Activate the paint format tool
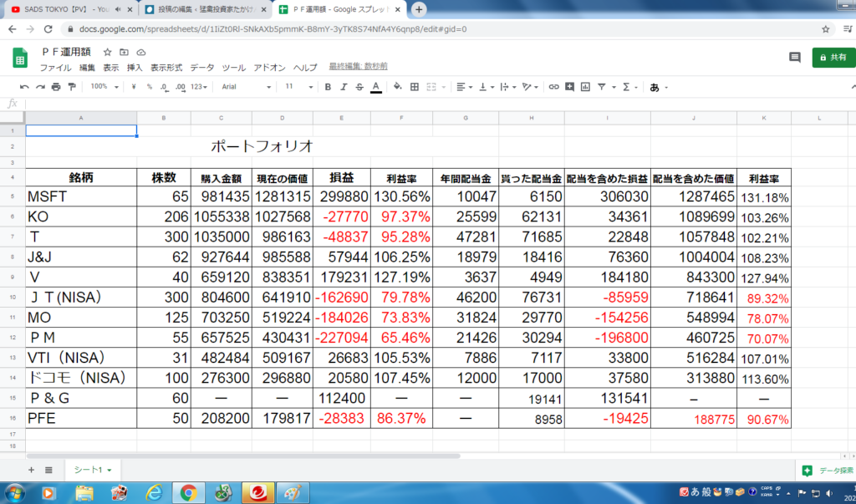 [72, 87]
